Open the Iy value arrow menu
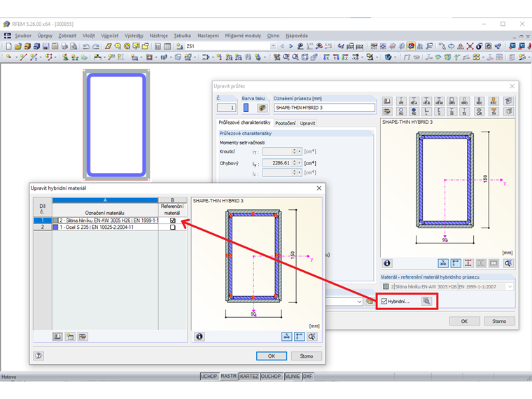The image size is (532, 399). tap(300, 163)
